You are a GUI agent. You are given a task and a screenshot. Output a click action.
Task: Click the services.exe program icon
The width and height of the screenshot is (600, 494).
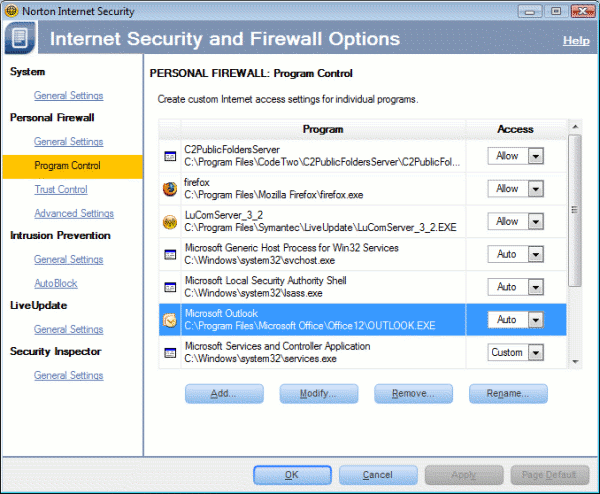[170, 353]
